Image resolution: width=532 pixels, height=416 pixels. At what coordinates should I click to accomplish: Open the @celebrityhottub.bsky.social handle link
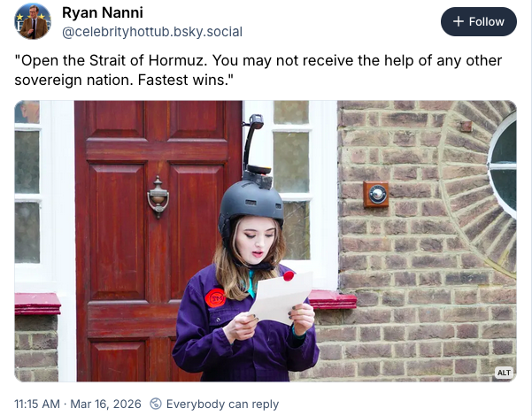pos(151,32)
